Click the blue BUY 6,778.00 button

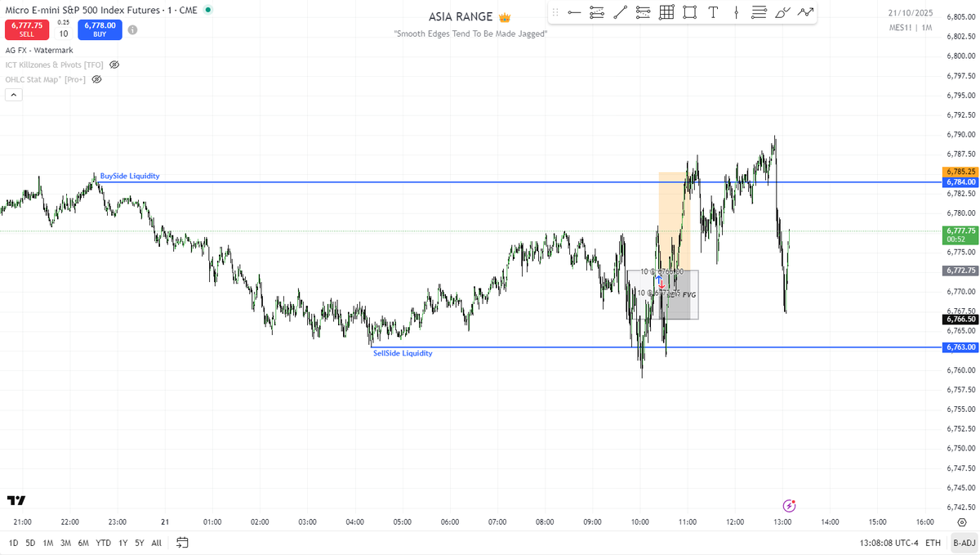point(100,29)
